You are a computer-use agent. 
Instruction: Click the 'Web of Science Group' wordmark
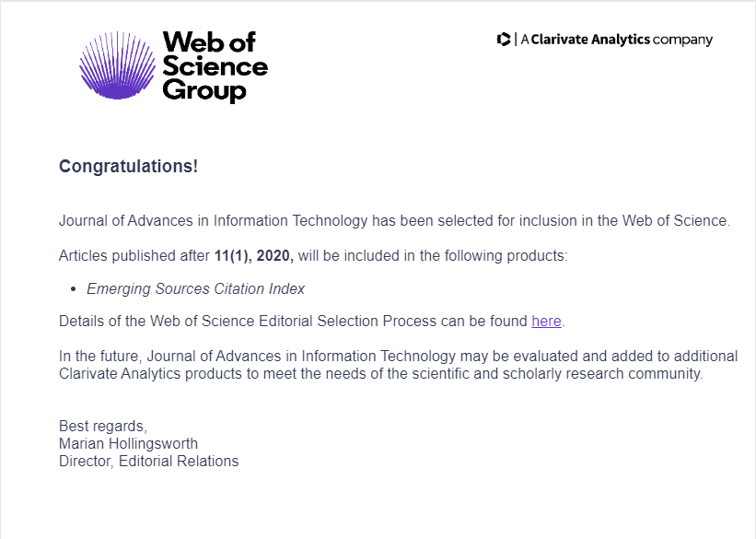click(215, 66)
